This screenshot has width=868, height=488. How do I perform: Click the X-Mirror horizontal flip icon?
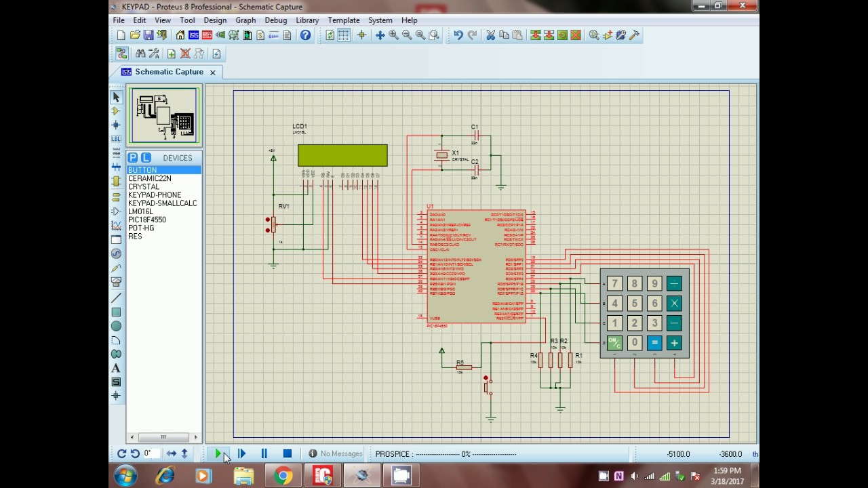click(172, 454)
